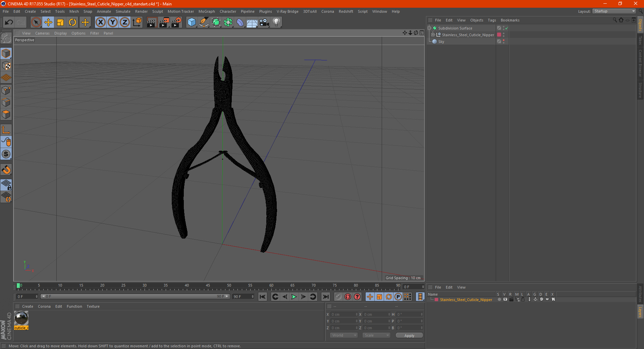Enable Edges mode in the left sidebar
644x349 pixels.
point(6,102)
